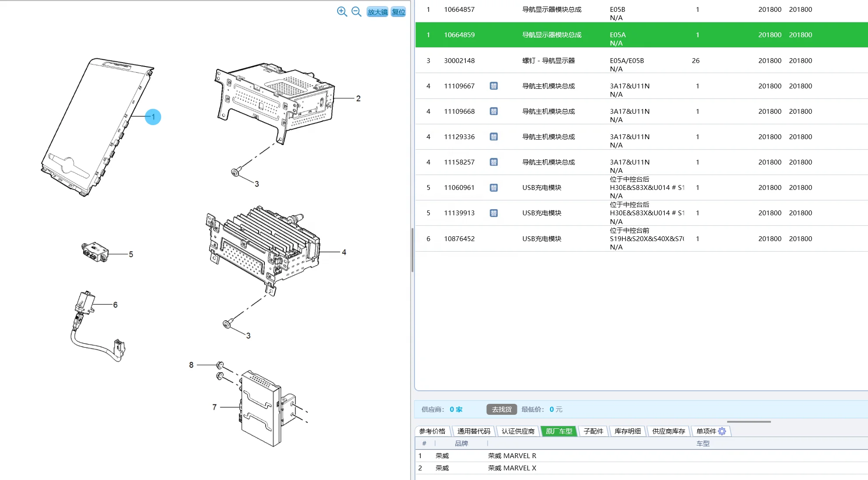Switch to the 库存明细 tab
This screenshot has height=480, width=868.
click(627, 431)
